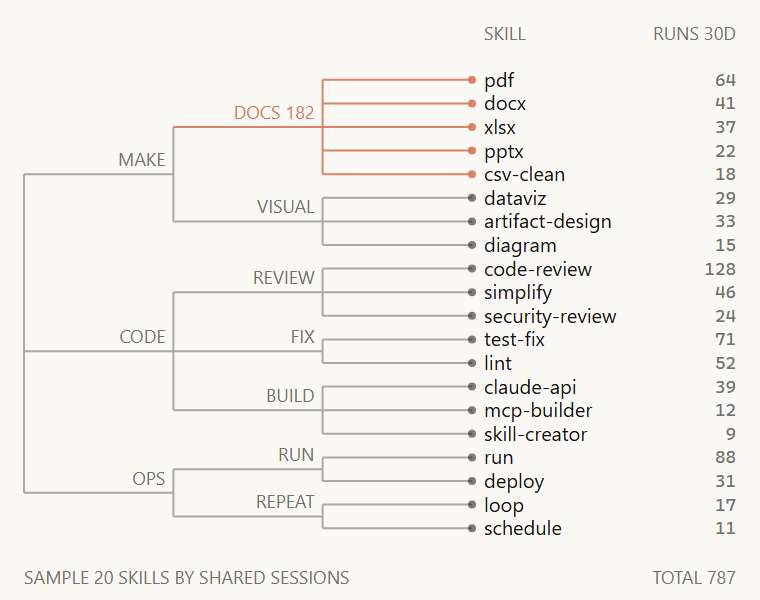Select the orange node next to docx
This screenshot has width=760, height=600.
pyautogui.click(x=472, y=104)
